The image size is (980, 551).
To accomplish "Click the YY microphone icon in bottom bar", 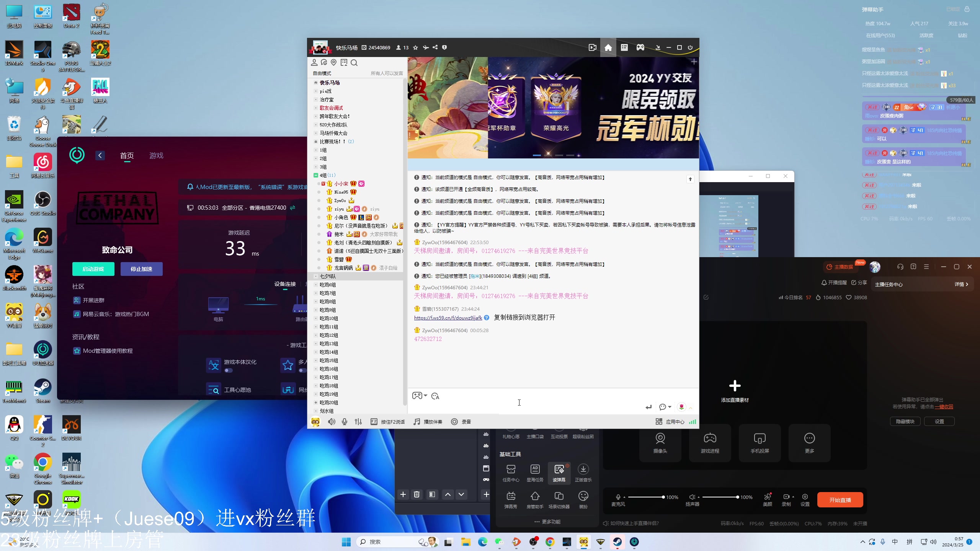I will (345, 422).
